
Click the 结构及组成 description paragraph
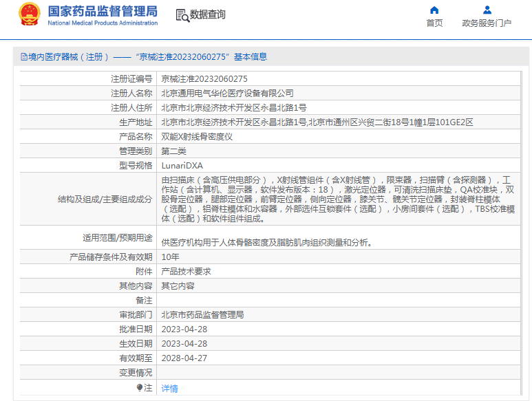[x=338, y=199]
